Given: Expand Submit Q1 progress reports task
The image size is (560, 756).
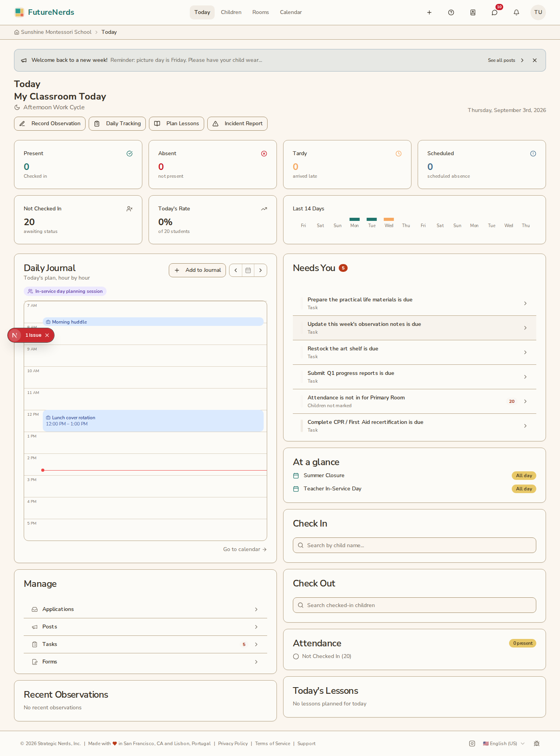Looking at the screenshot, I should pos(415,377).
